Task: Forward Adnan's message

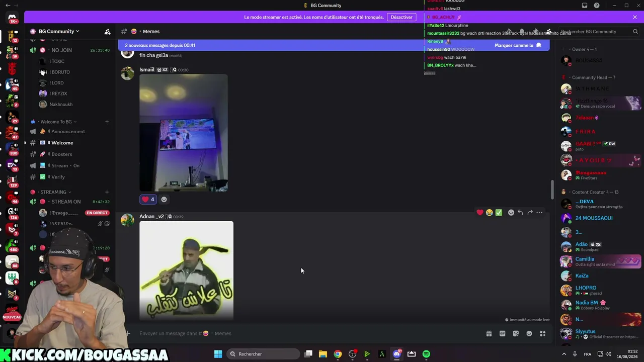Action: [530, 213]
